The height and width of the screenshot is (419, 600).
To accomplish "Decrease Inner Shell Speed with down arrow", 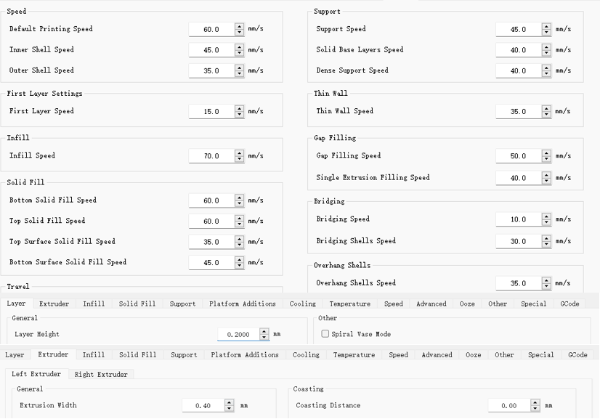I will [x=239, y=52].
